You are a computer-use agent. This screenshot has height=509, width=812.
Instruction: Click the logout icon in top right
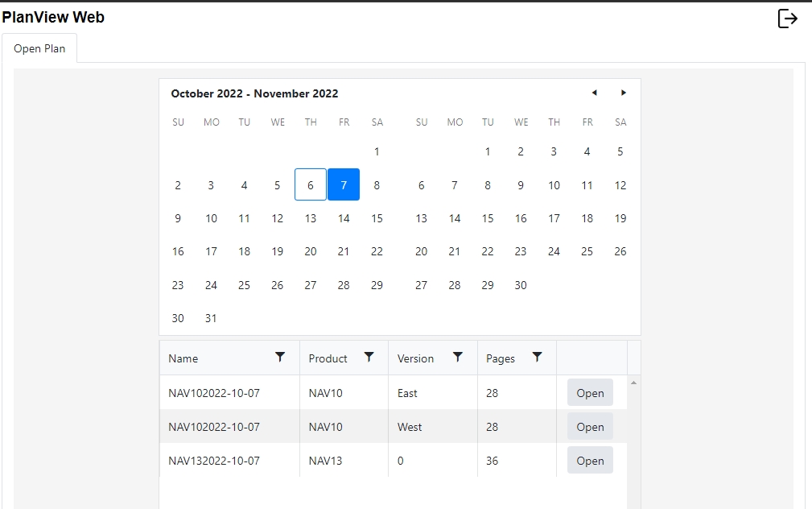787,19
